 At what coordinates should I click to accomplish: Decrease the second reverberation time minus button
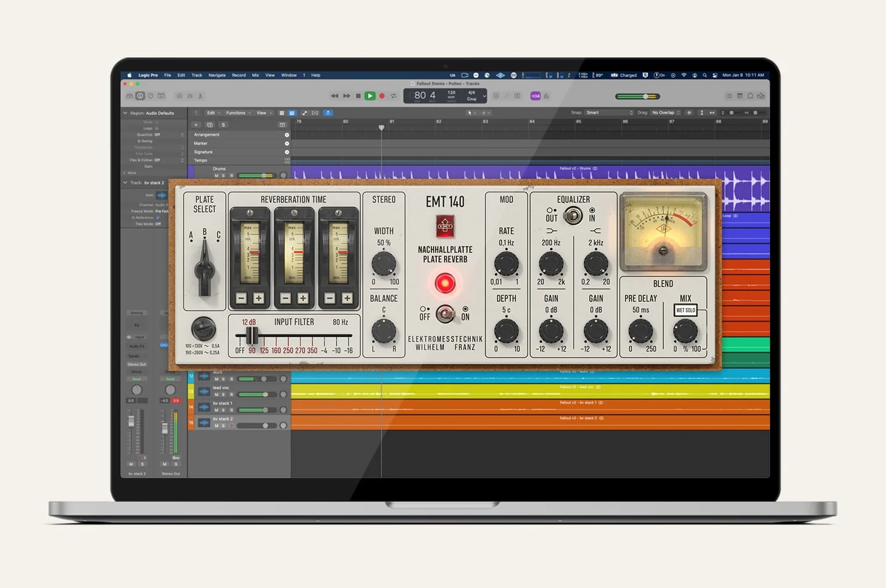[x=285, y=298]
